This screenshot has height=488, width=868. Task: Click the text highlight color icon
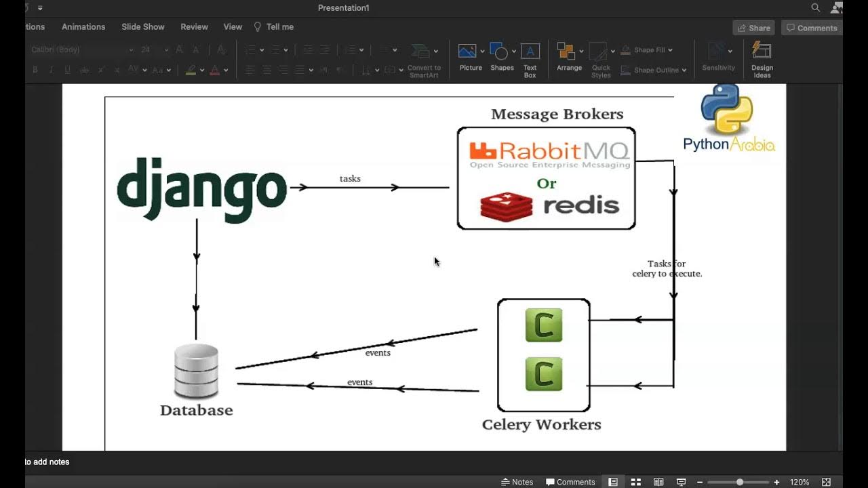191,70
